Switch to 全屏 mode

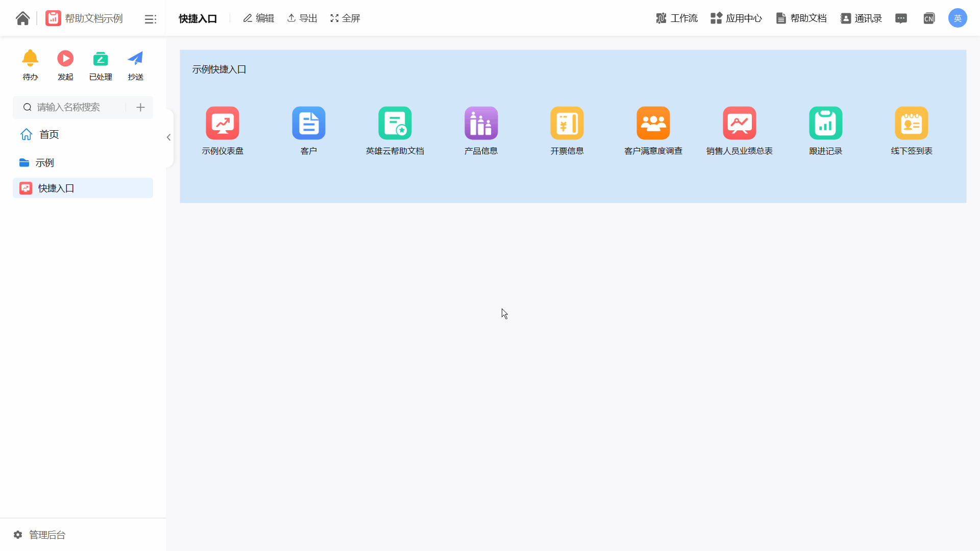coord(345,18)
